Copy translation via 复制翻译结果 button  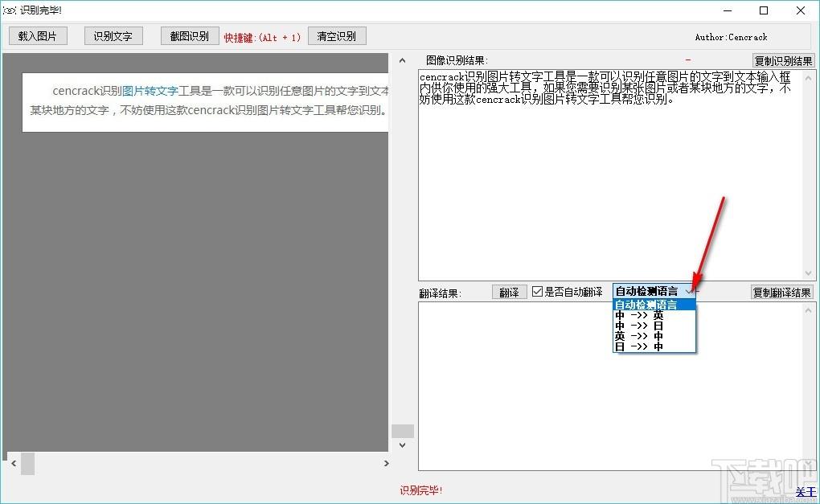coord(782,293)
